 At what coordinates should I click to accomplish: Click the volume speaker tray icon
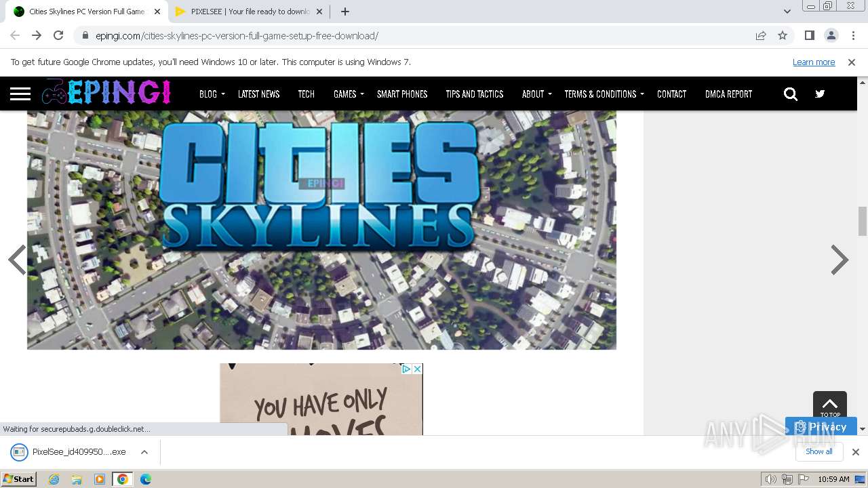pos(771,479)
